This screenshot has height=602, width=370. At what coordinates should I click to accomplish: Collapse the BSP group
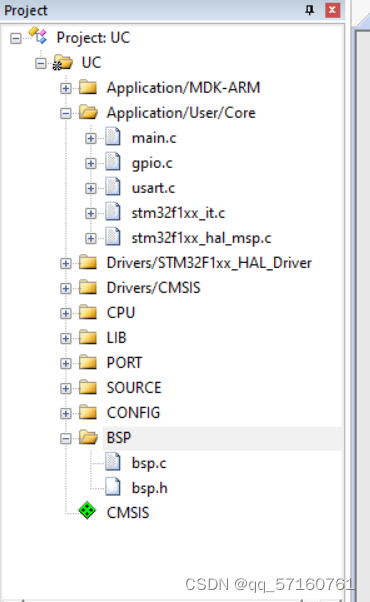tap(66, 438)
